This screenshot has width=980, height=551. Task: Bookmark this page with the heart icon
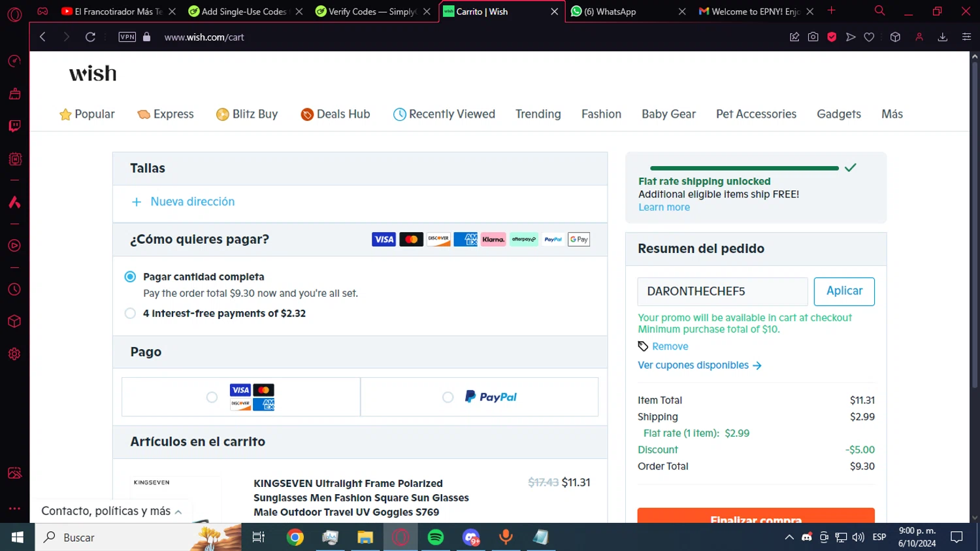(x=869, y=37)
